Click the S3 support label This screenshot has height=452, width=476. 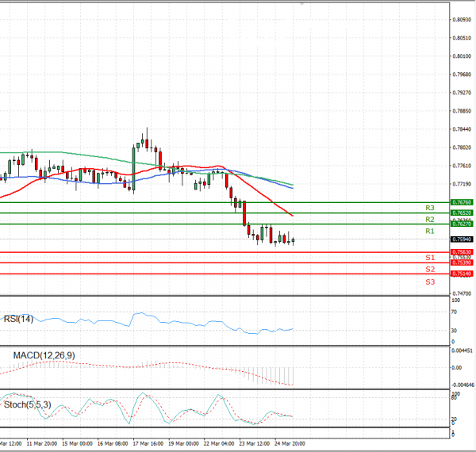[x=430, y=282]
